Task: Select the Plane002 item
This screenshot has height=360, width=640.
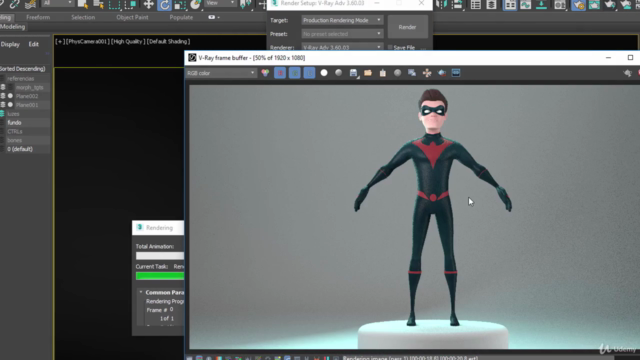Action: (27, 96)
